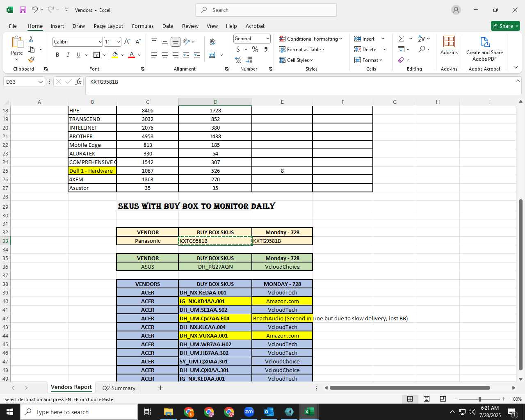Apply yellow fill color swatch
The width and height of the screenshot is (525, 420).
pyautogui.click(x=115, y=55)
